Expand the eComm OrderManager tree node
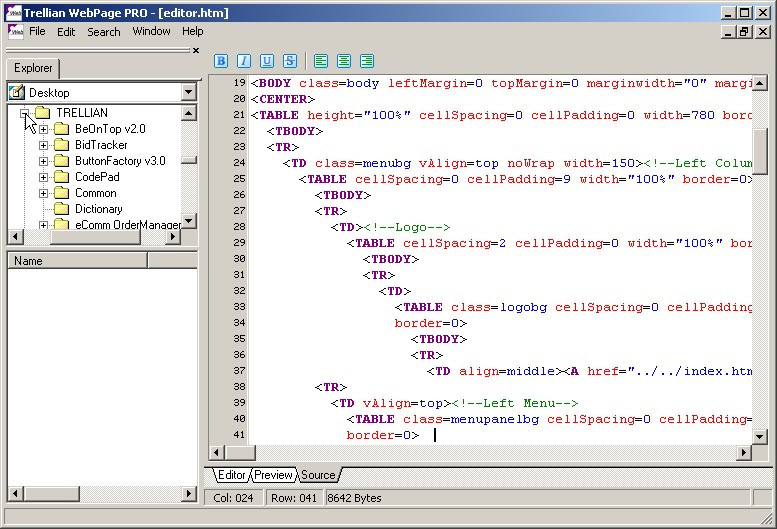The image size is (777, 529). [44, 225]
